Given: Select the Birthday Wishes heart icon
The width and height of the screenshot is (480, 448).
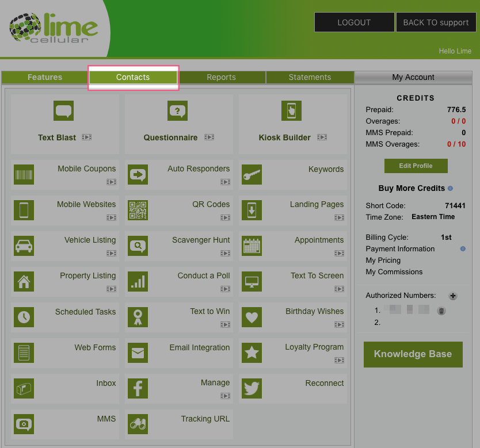Looking at the screenshot, I should pos(252,317).
